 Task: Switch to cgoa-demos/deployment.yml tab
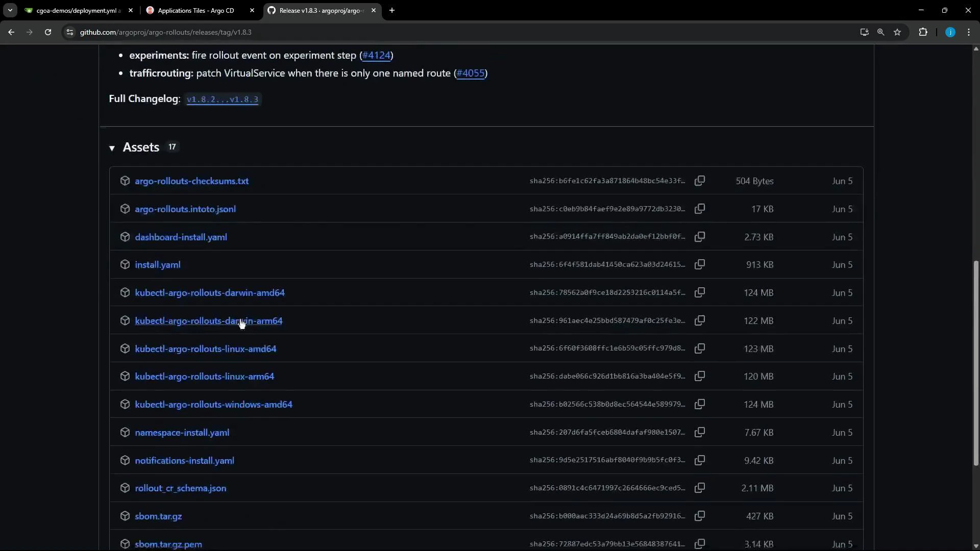[x=79, y=10]
